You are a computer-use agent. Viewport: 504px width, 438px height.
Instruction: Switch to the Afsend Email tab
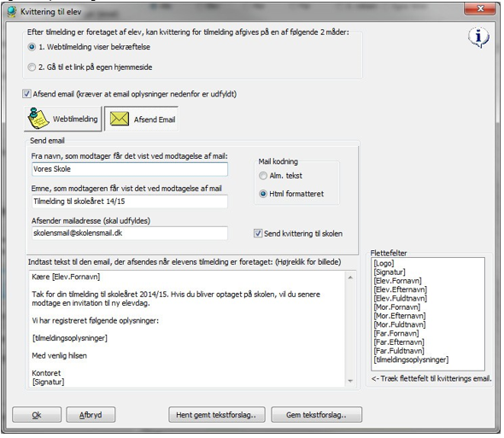click(x=142, y=119)
